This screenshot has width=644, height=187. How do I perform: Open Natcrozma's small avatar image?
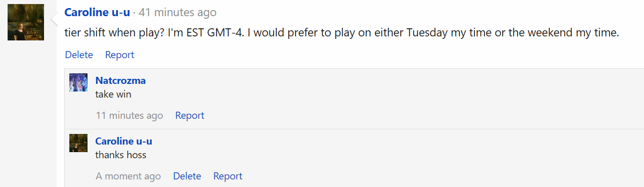click(x=78, y=82)
